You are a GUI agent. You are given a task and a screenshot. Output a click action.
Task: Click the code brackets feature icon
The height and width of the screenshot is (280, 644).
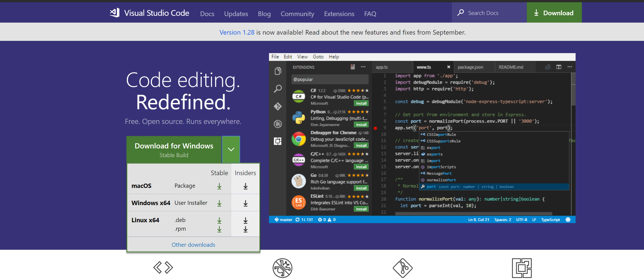point(163,267)
